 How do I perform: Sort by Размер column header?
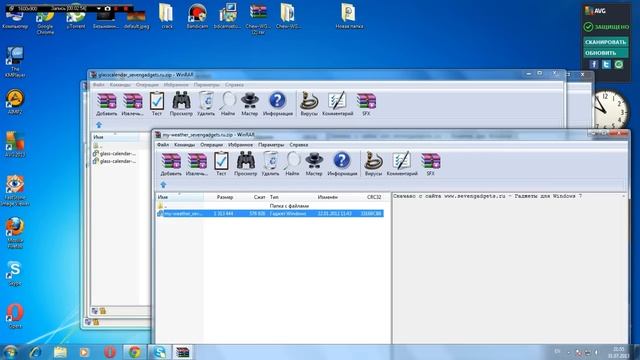(x=225, y=197)
